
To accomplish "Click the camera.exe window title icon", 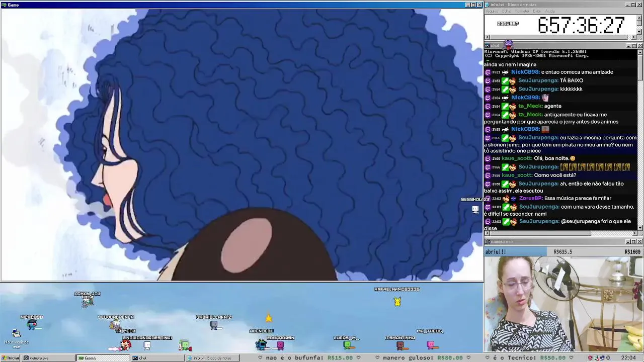I will tap(488, 242).
